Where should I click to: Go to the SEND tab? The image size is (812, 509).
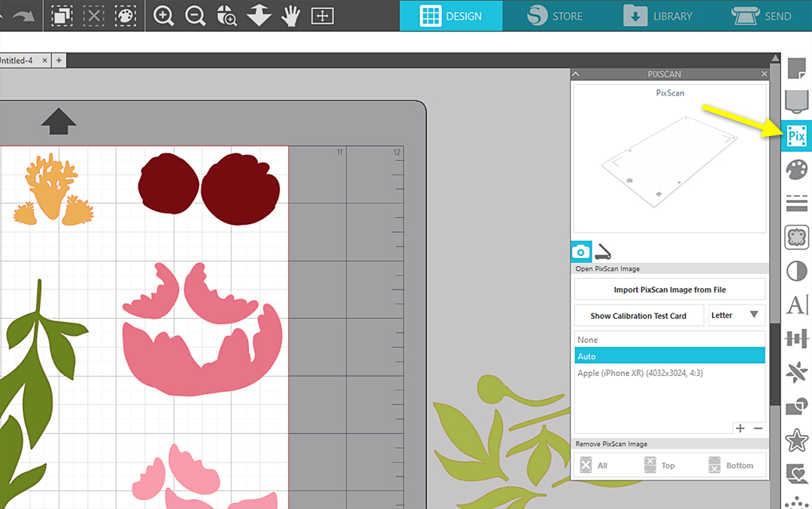point(761,16)
